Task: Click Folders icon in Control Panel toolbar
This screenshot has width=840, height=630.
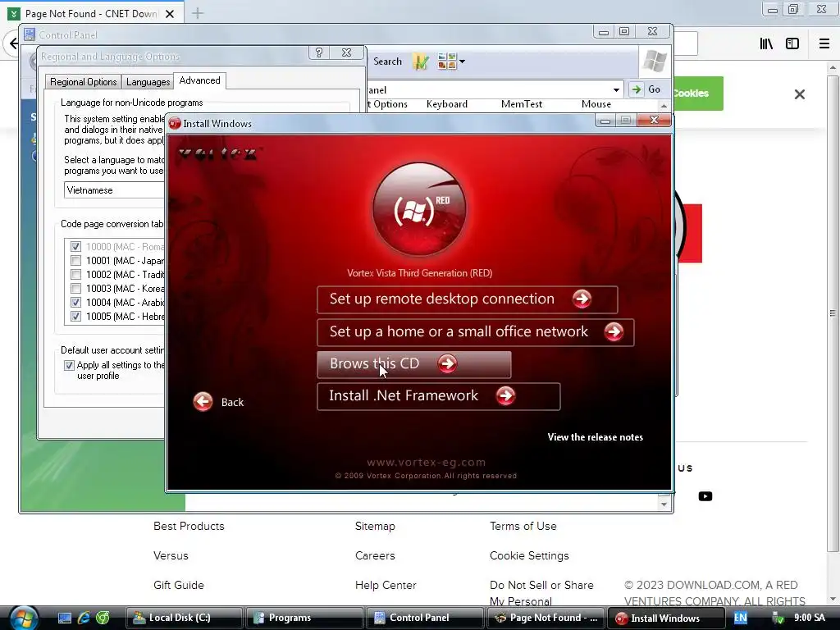Action: click(421, 62)
